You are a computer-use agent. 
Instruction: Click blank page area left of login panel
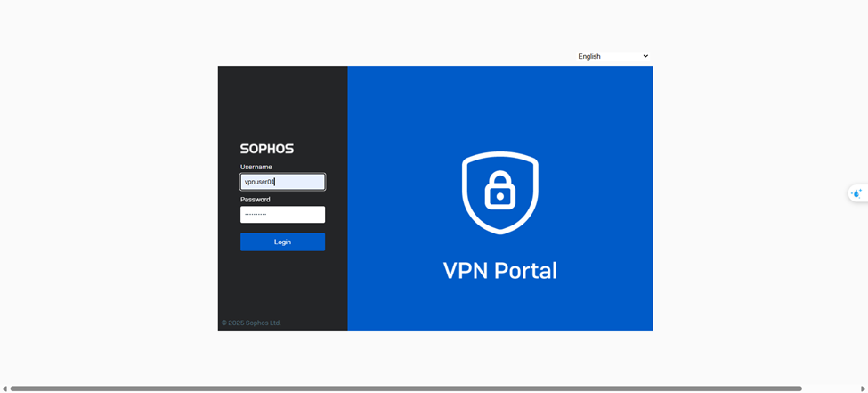coord(107,196)
